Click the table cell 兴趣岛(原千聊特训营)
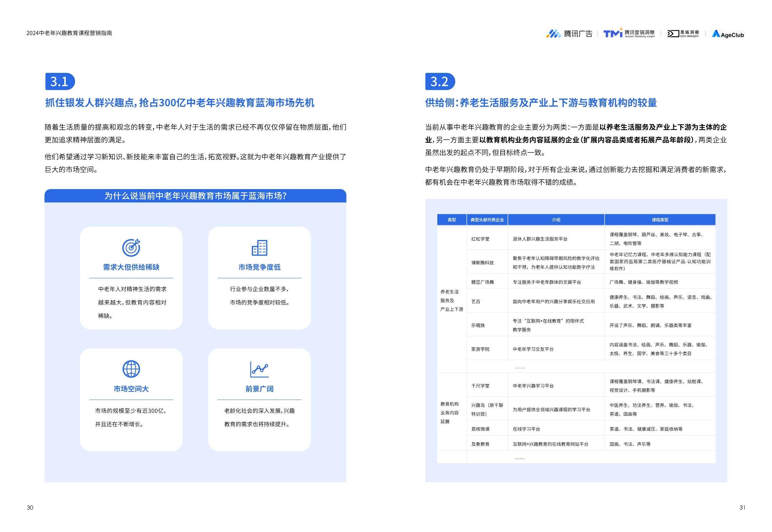The image size is (772, 532). point(487,409)
